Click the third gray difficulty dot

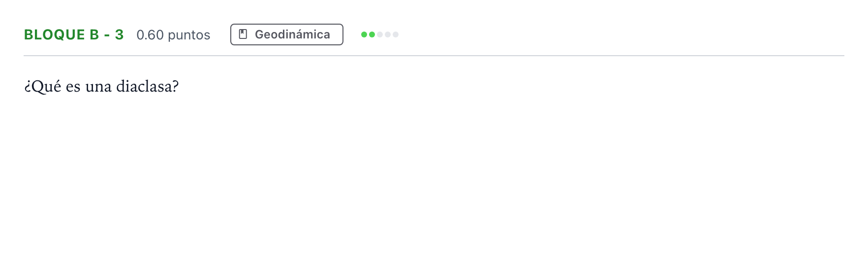(380, 34)
